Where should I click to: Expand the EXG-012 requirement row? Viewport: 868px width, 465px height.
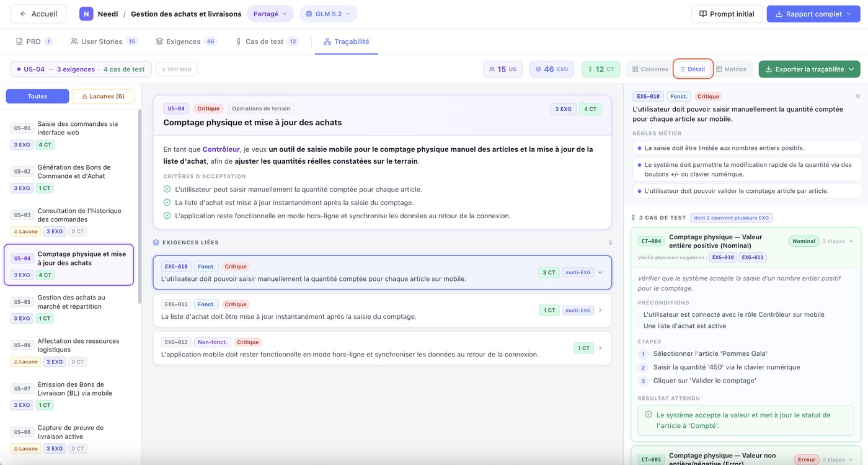click(x=383, y=348)
